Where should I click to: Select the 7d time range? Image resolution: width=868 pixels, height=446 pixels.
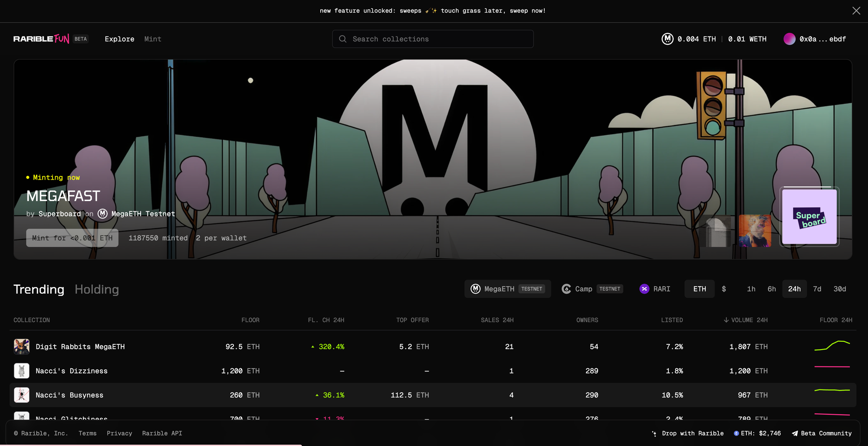[817, 289]
